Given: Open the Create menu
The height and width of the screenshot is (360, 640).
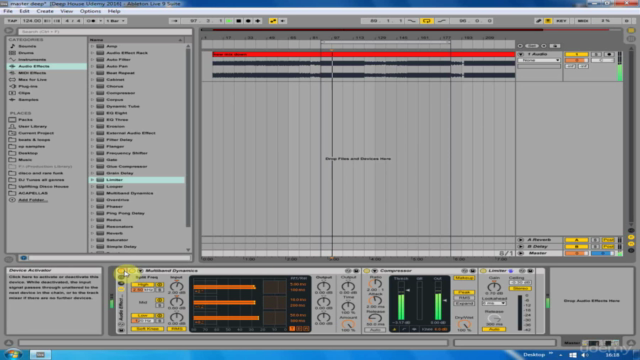Looking at the screenshot, I should coord(44,11).
